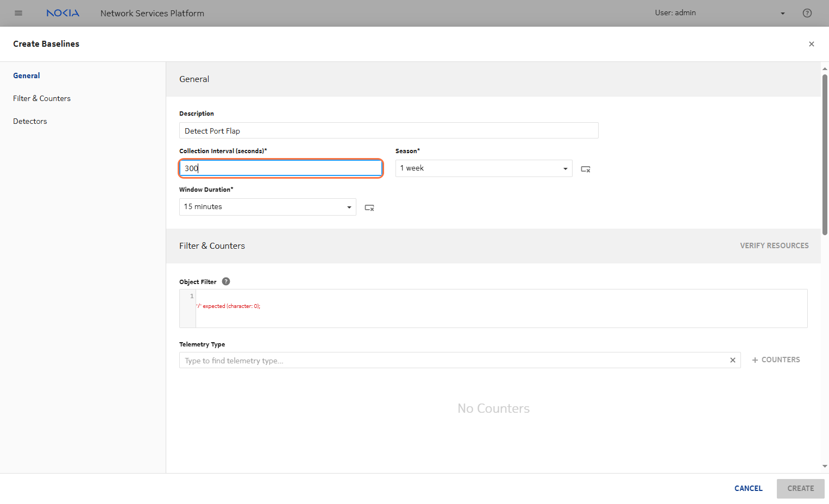This screenshot has height=504, width=829.
Task: Focus the Description text field
Action: (x=388, y=131)
